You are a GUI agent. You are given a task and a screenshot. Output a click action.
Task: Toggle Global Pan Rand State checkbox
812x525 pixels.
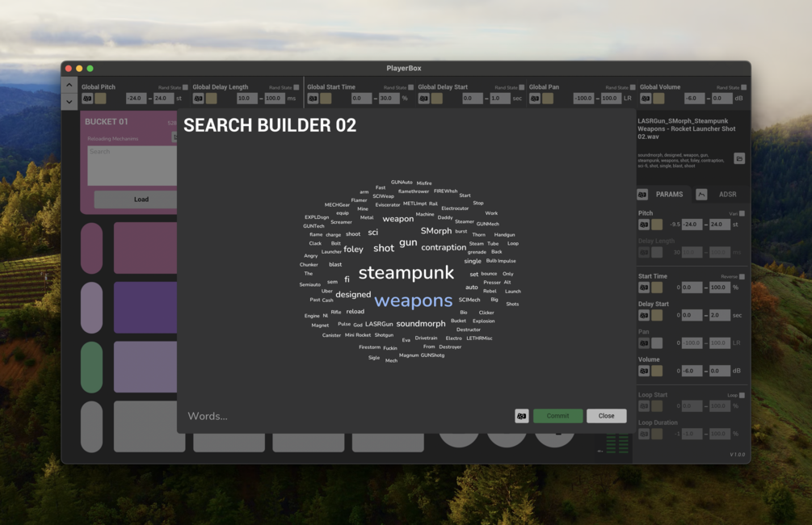coord(633,87)
